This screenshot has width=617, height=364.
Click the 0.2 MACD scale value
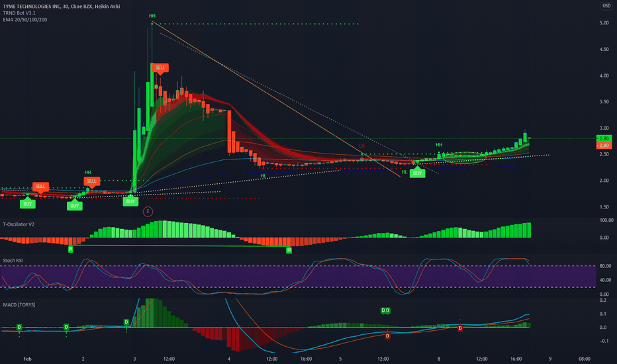pyautogui.click(x=603, y=300)
